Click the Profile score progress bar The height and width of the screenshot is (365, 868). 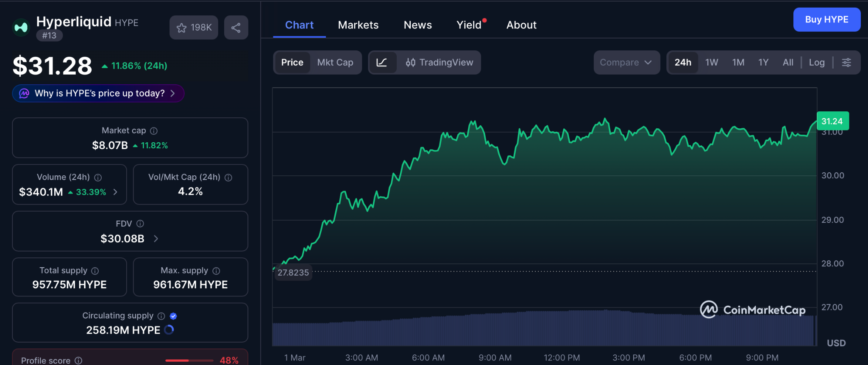(x=189, y=360)
